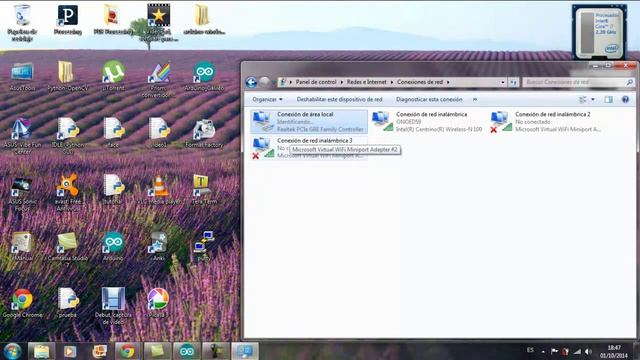Select the Conexión de red inalámbrica ONOED59 adapter
This screenshot has width=640, height=360.
point(427,122)
